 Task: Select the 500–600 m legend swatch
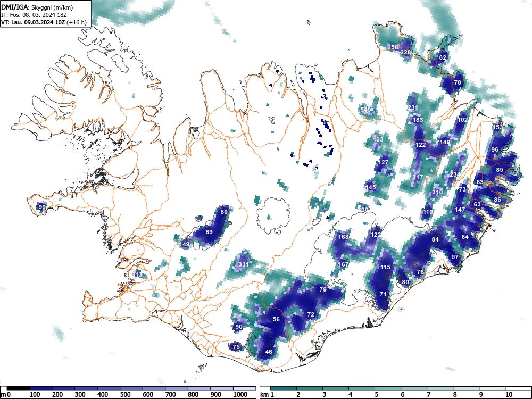coord(131,388)
